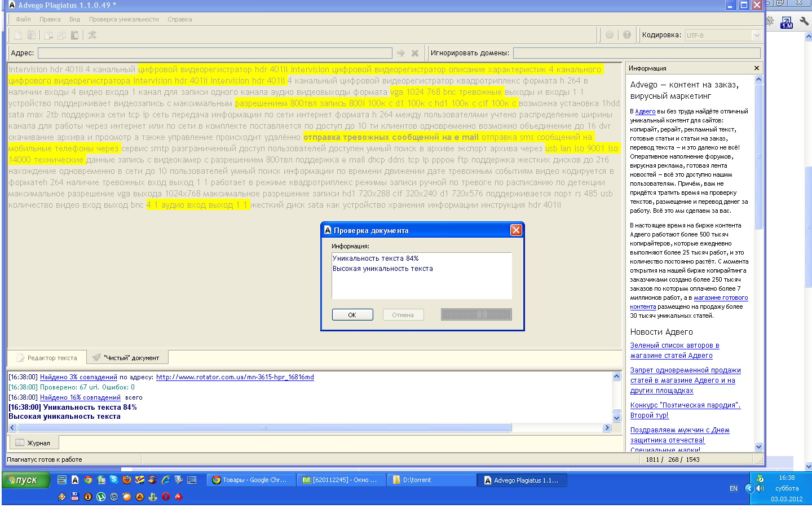Click the paste clipboard toolbar icon
This screenshot has height=508, width=812.
tap(74, 35)
